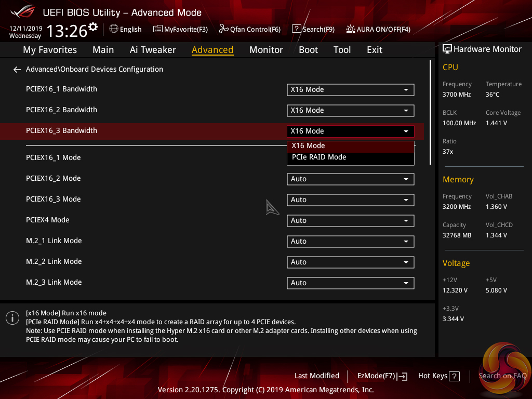This screenshot has height=399, width=532.
Task: Select X16 Mode option in list
Action: point(351,146)
